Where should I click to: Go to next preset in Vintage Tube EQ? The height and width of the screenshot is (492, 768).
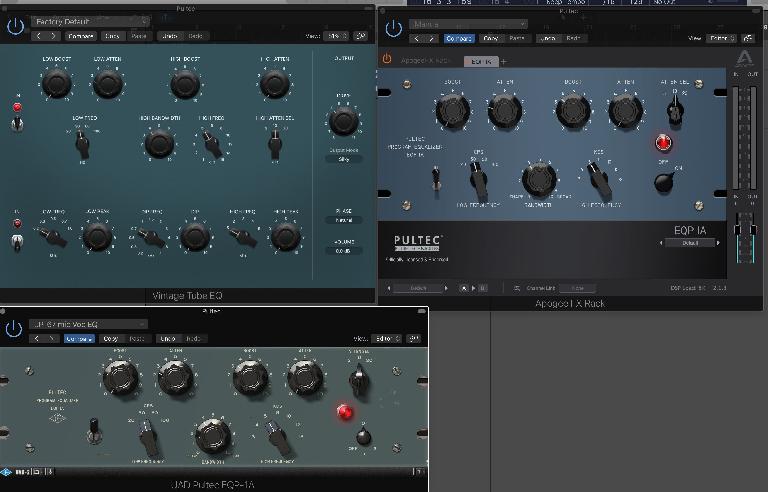[53, 36]
